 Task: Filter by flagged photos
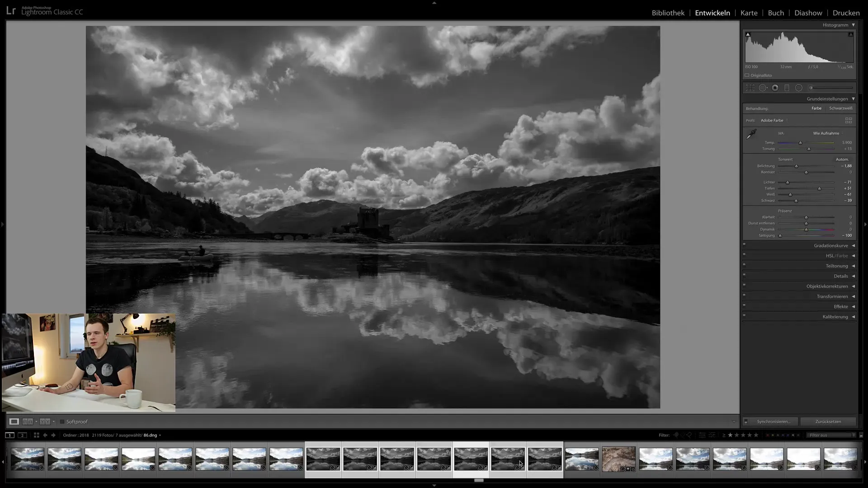pyautogui.click(x=676, y=435)
